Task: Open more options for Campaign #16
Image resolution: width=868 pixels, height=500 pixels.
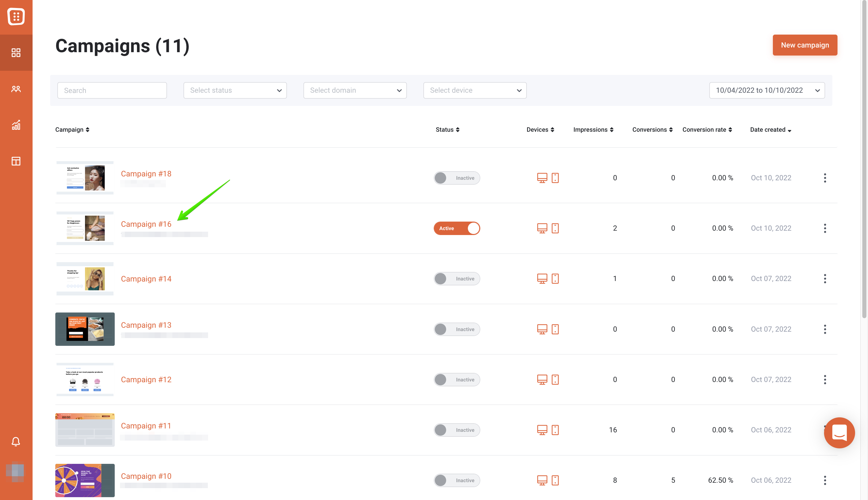Action: pos(825,228)
